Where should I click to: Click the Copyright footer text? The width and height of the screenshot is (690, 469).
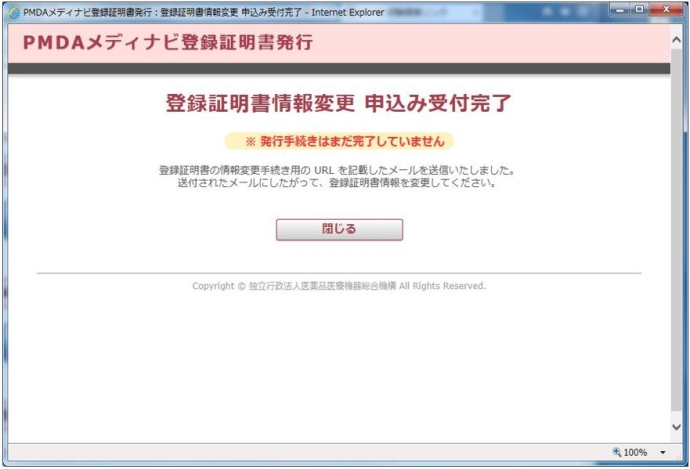pyautogui.click(x=339, y=286)
